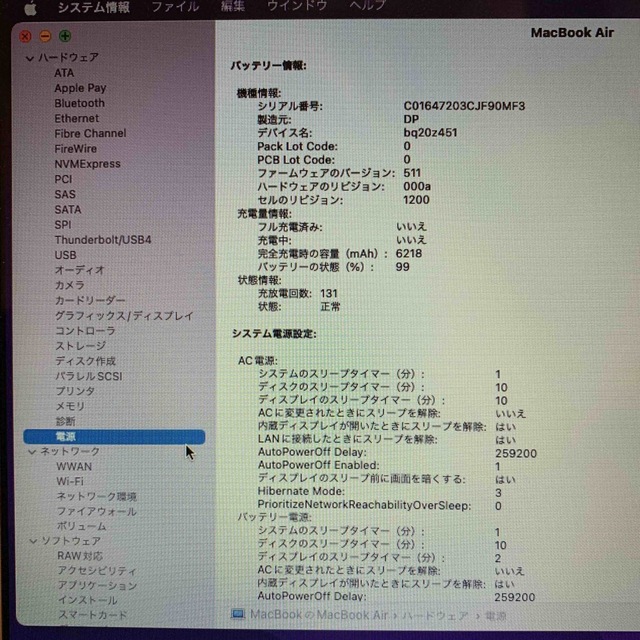640x640 pixels.
Task: Select NVMExpress in the sidebar
Action: [x=87, y=164]
